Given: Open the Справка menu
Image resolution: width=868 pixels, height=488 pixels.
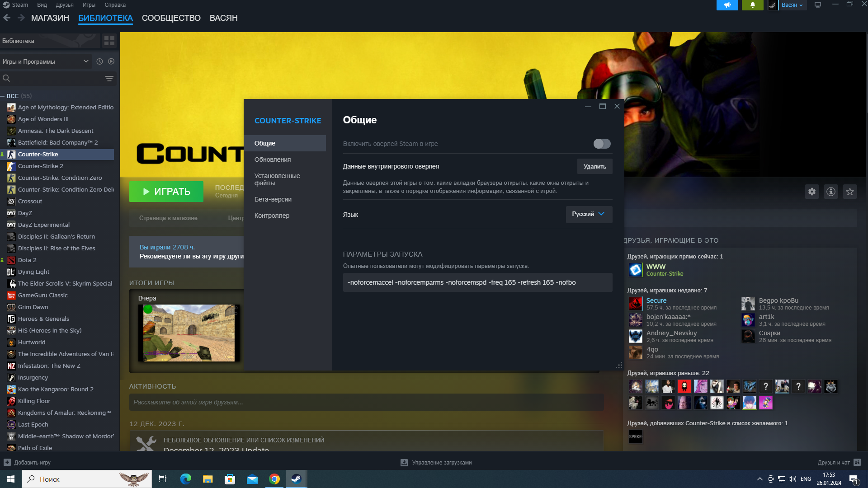Looking at the screenshot, I should tap(115, 5).
